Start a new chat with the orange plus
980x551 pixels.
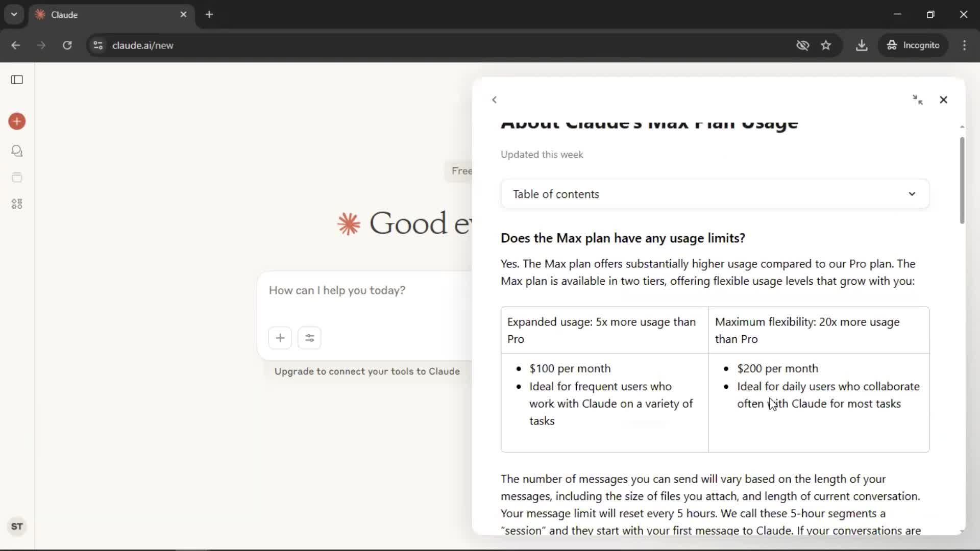(17, 121)
